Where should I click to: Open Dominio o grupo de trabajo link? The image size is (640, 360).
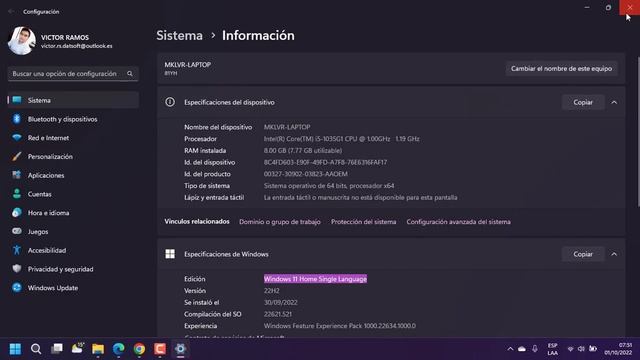[280, 222]
